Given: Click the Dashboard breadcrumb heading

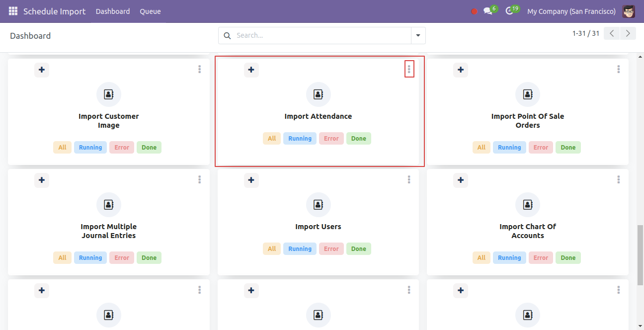Looking at the screenshot, I should pyautogui.click(x=30, y=36).
